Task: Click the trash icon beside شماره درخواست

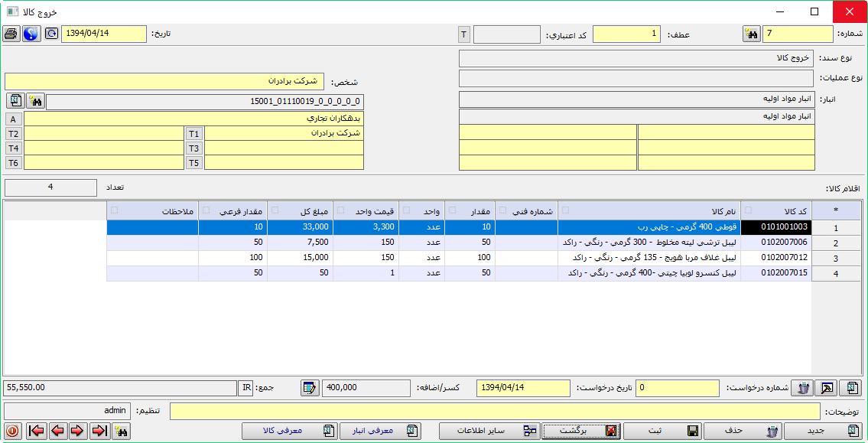Action: [x=801, y=388]
